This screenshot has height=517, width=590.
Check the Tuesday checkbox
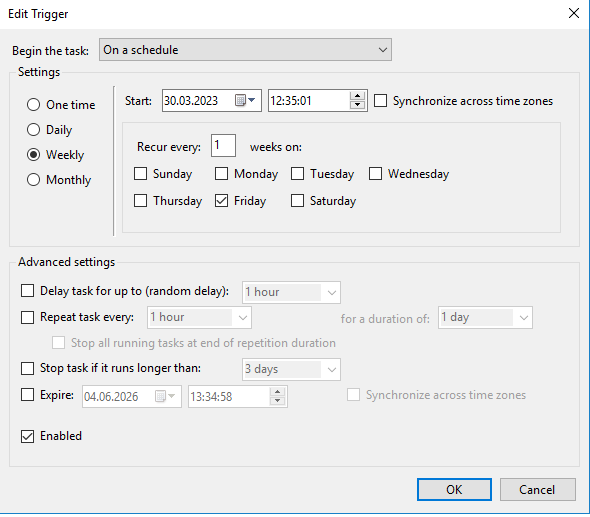click(297, 174)
